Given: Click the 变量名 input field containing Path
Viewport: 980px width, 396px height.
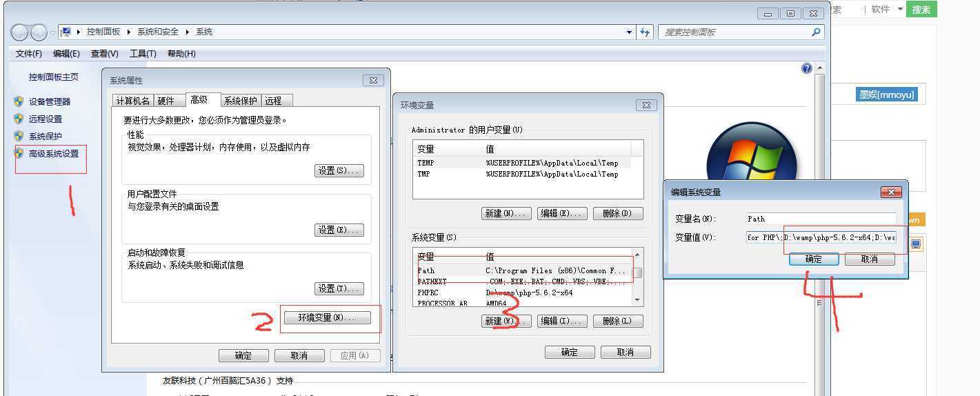Looking at the screenshot, I should click(x=821, y=219).
